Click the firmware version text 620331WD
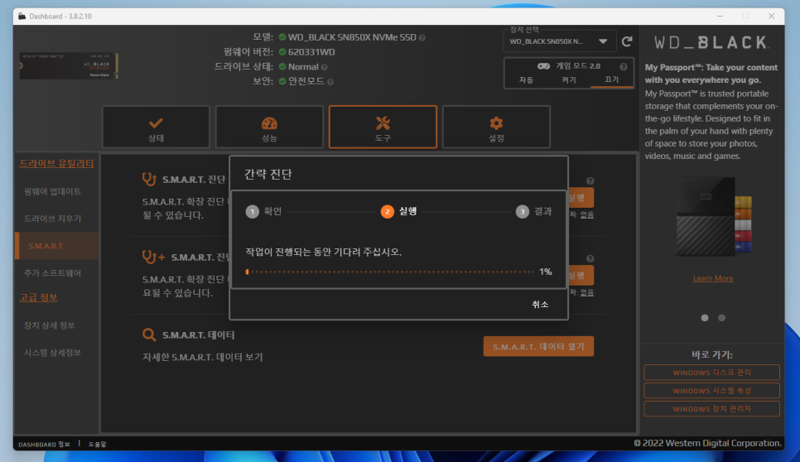 click(x=311, y=52)
